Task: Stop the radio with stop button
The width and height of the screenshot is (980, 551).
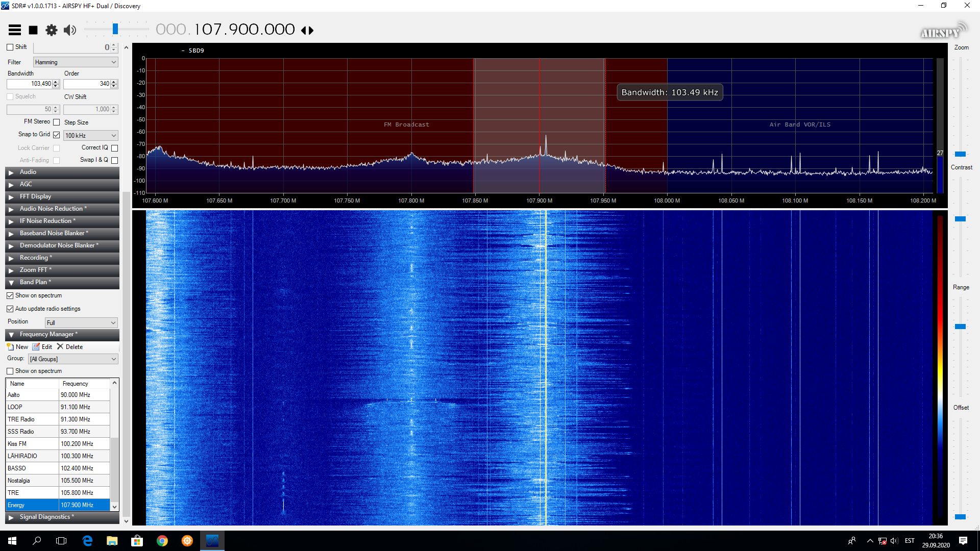Action: (33, 30)
